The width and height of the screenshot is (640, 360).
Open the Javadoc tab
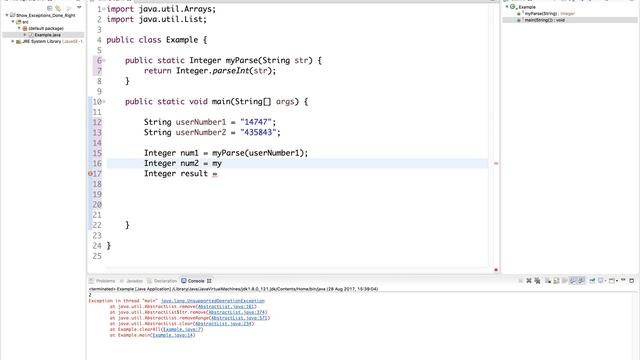click(134, 281)
